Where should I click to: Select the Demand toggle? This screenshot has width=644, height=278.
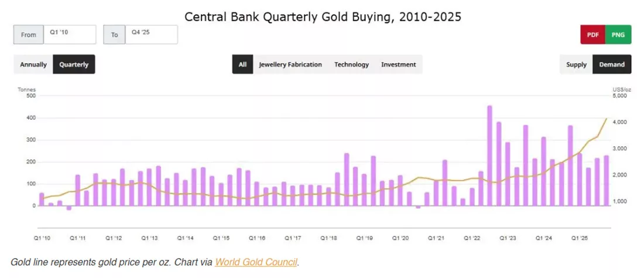coord(612,65)
